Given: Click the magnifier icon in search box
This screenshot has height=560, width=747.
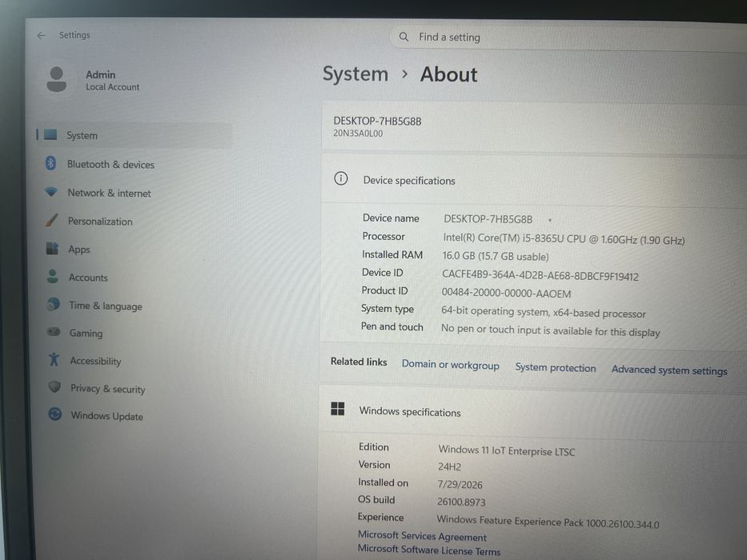Looking at the screenshot, I should coord(404,37).
